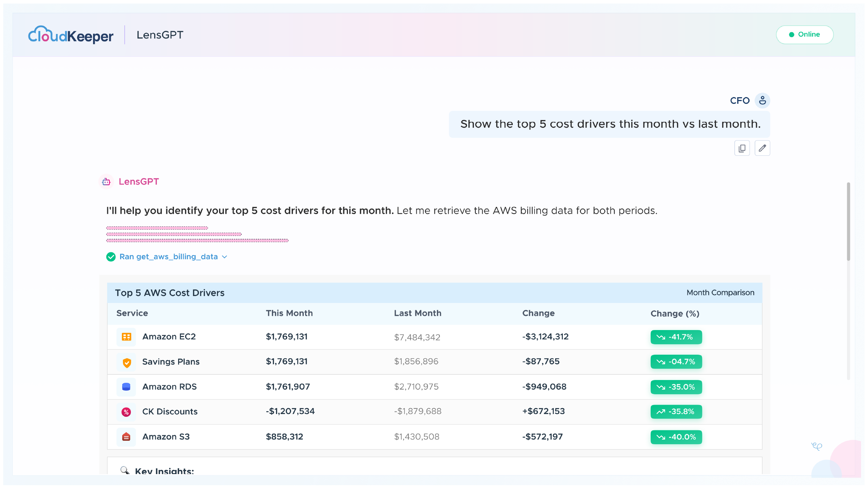Click the -$3,124,312 change value
The height and width of the screenshot is (489, 868).
545,337
